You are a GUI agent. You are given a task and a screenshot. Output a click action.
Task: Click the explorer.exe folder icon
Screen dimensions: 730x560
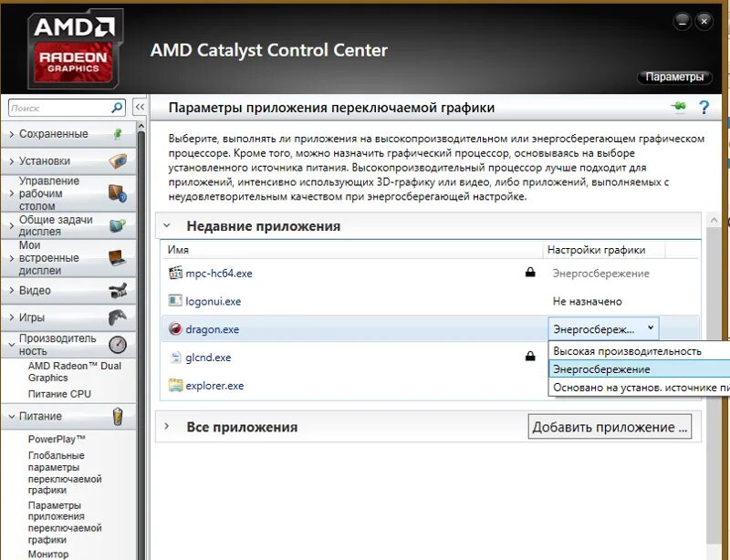pos(175,386)
